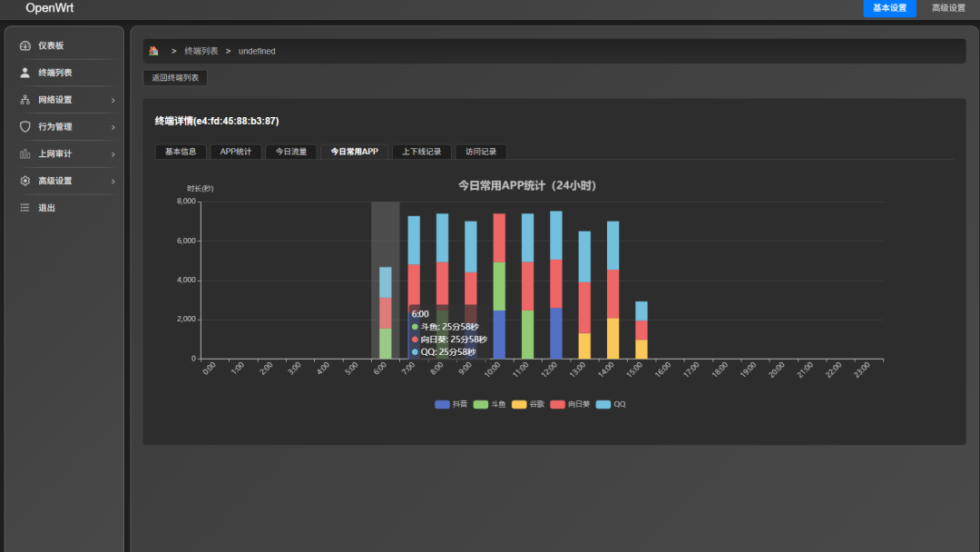Click the 基本设置 button in top bar

[x=889, y=8]
